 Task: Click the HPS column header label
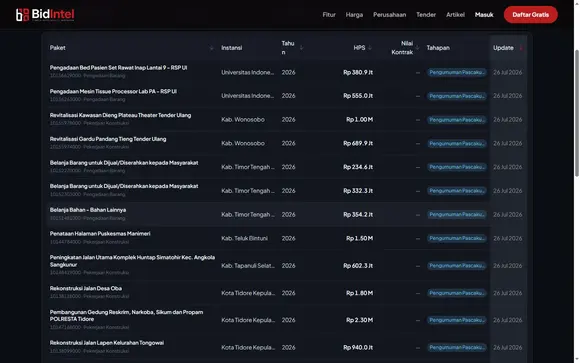(x=359, y=48)
